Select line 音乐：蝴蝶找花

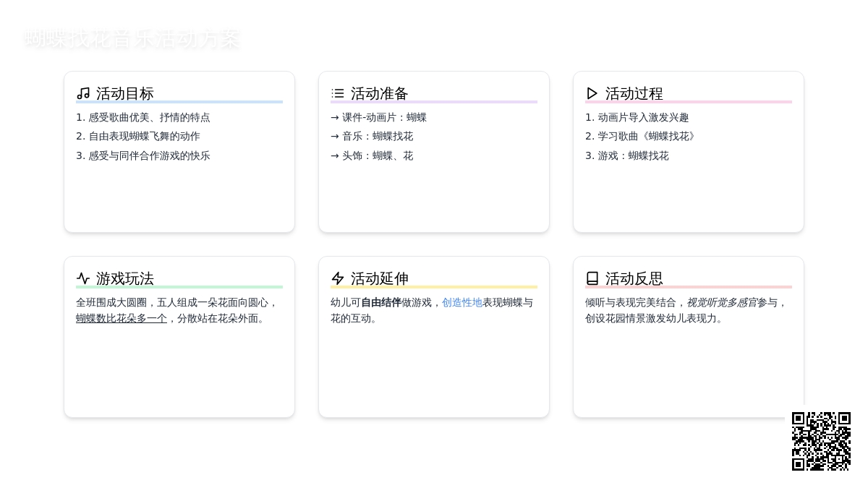(372, 136)
